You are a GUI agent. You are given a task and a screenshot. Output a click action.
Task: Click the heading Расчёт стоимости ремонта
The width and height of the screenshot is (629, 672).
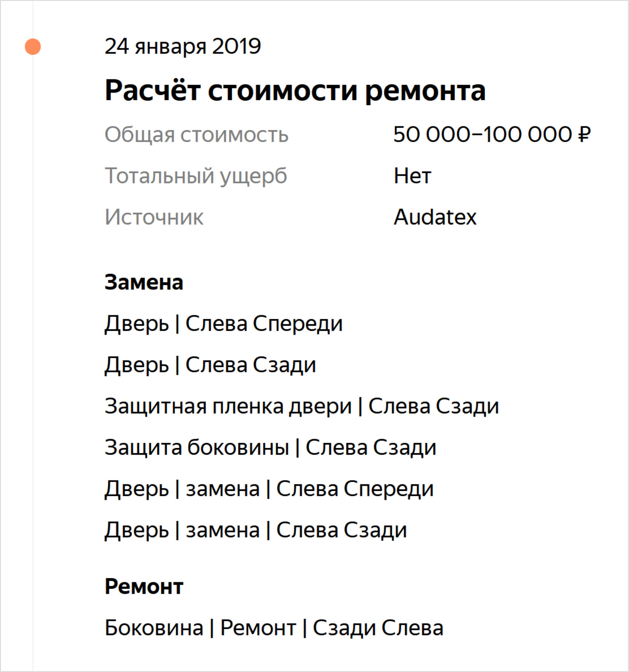pyautogui.click(x=295, y=90)
